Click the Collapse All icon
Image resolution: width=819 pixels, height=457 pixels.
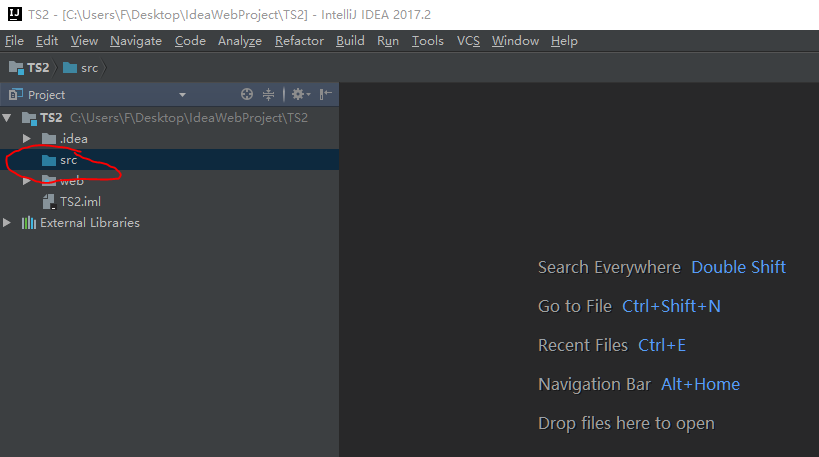click(x=268, y=95)
